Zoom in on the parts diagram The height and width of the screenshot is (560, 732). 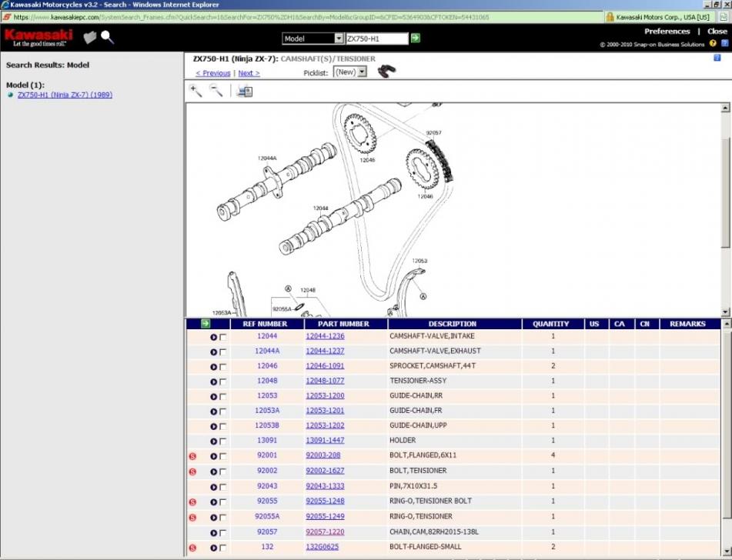point(196,91)
